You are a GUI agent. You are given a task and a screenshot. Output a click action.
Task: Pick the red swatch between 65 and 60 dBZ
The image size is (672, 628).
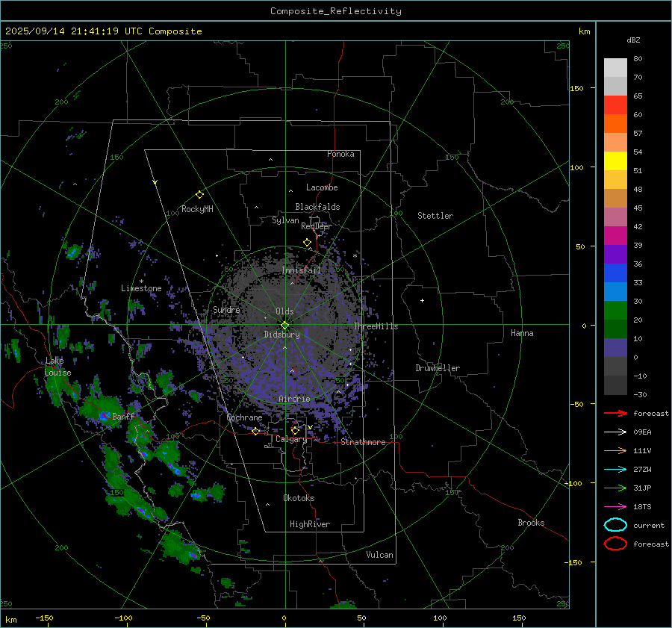click(615, 105)
